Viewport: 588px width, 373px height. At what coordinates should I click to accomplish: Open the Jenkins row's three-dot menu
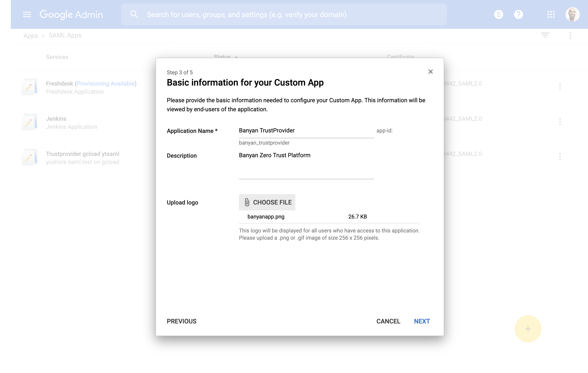(x=560, y=122)
